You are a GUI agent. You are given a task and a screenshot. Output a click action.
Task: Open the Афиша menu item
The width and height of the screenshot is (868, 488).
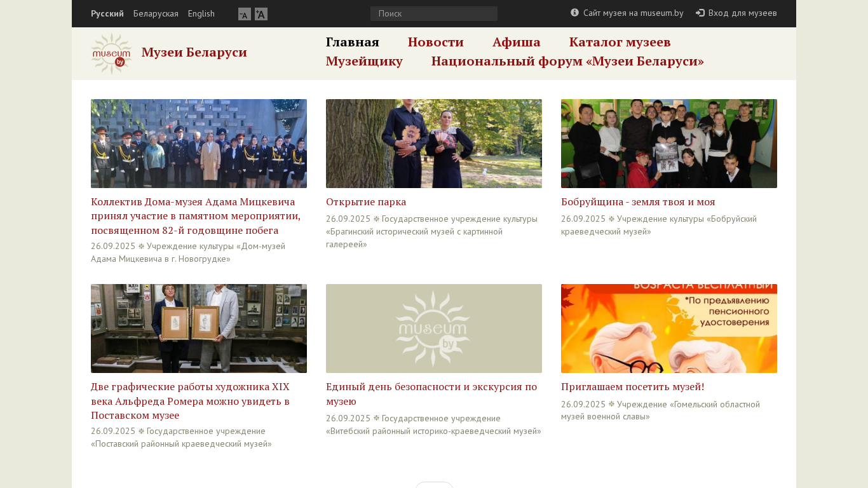(517, 42)
